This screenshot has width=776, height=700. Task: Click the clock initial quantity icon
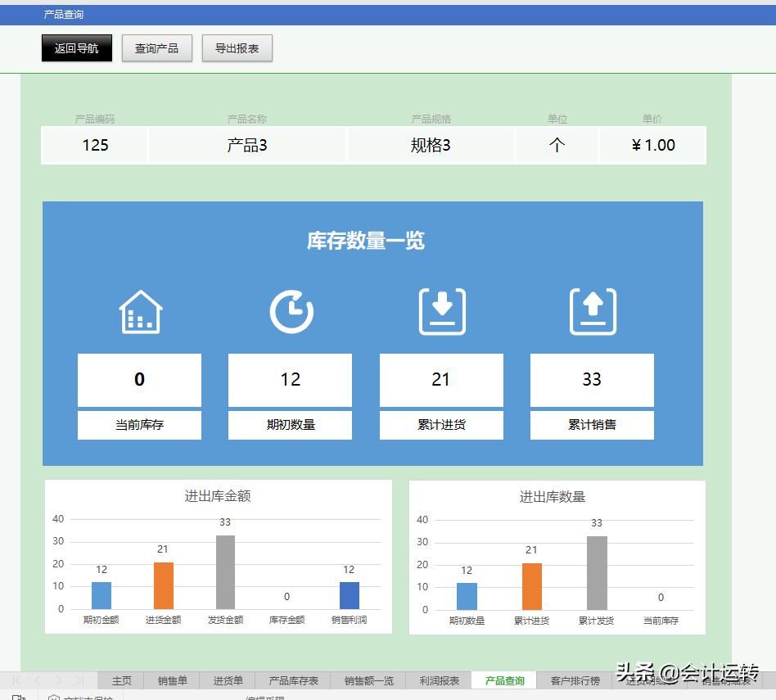[x=291, y=311]
